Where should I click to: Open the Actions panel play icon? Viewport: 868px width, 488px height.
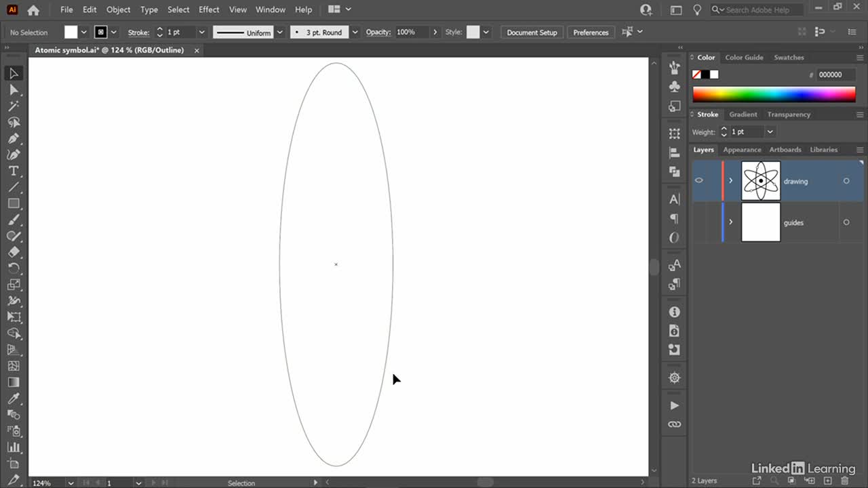click(x=674, y=405)
